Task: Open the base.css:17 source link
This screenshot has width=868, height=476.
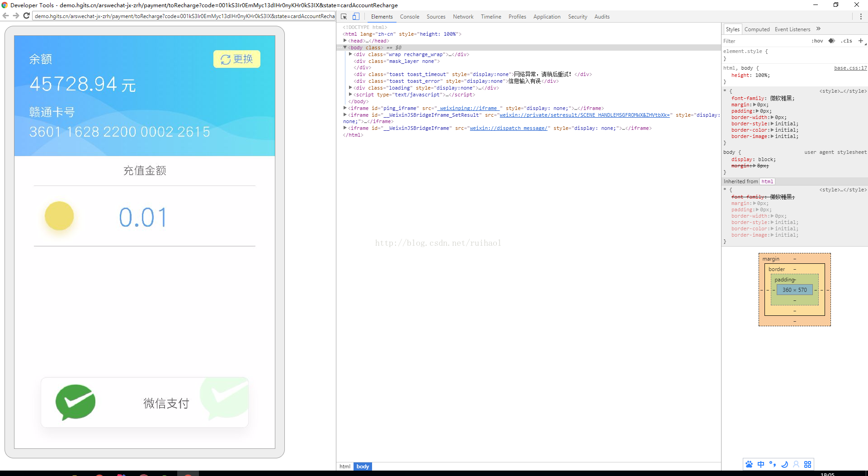Action: coord(850,68)
